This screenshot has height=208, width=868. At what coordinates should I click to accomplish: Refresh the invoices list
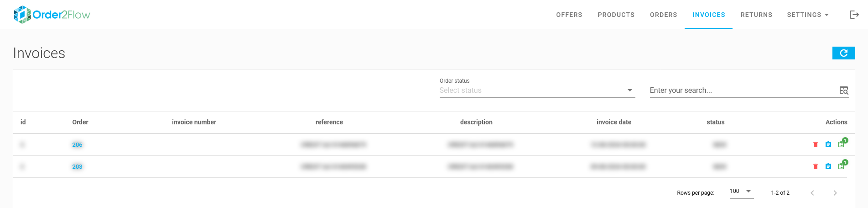[843, 53]
